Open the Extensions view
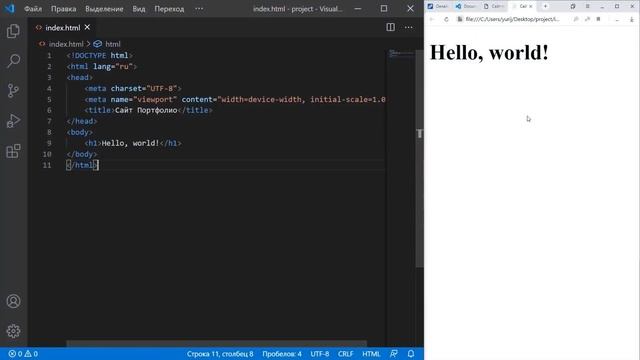 coord(13,151)
